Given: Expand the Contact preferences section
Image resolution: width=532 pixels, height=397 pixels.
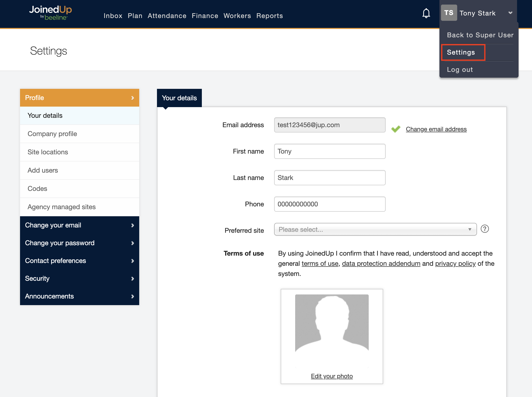Looking at the screenshot, I should click(79, 261).
